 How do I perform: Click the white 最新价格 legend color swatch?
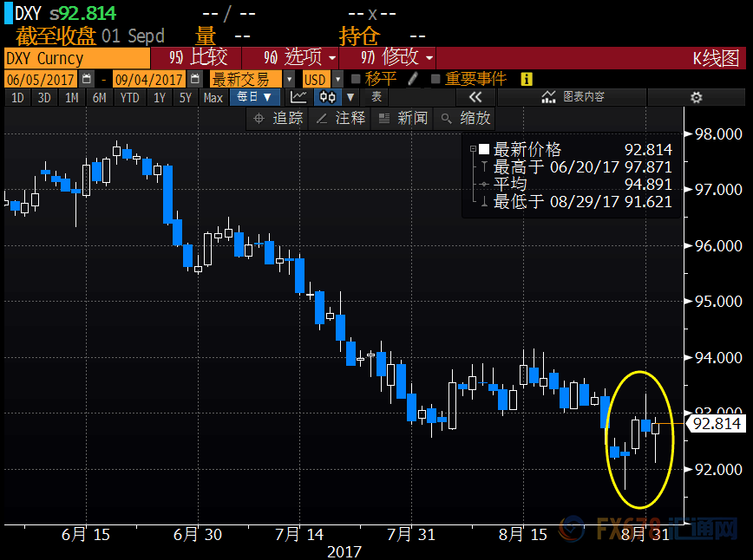pyautogui.click(x=483, y=149)
